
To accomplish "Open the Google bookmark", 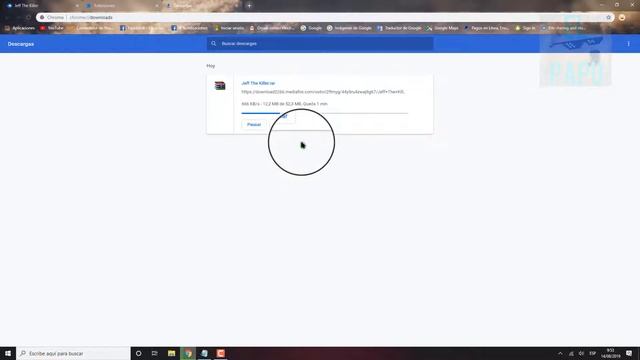I will tap(311, 28).
